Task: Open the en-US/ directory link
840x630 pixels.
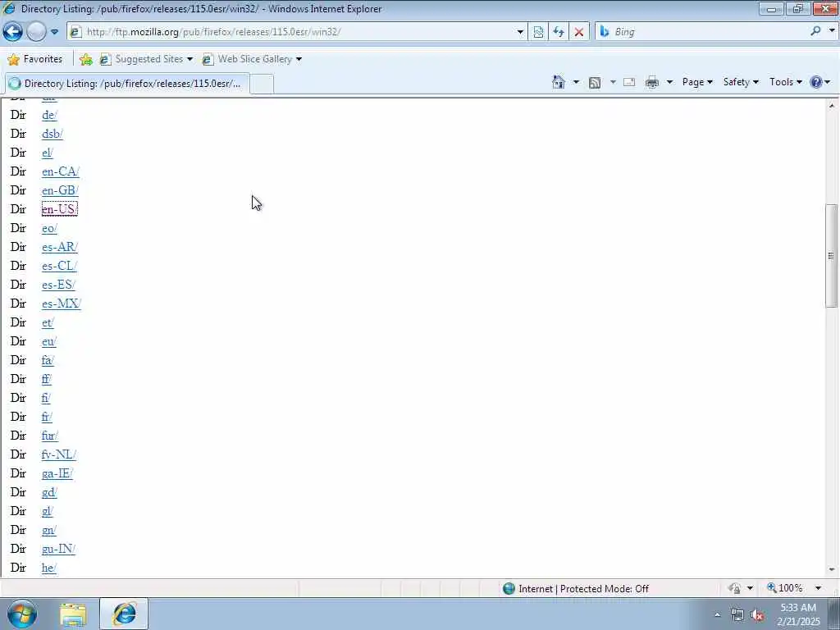Action: (x=59, y=209)
